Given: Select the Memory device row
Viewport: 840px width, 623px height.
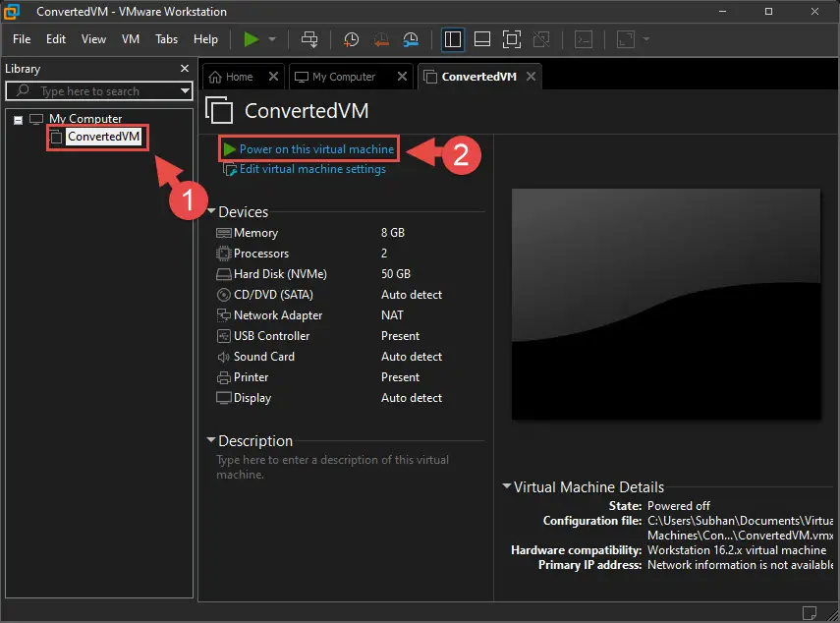Looking at the screenshot, I should (x=256, y=233).
